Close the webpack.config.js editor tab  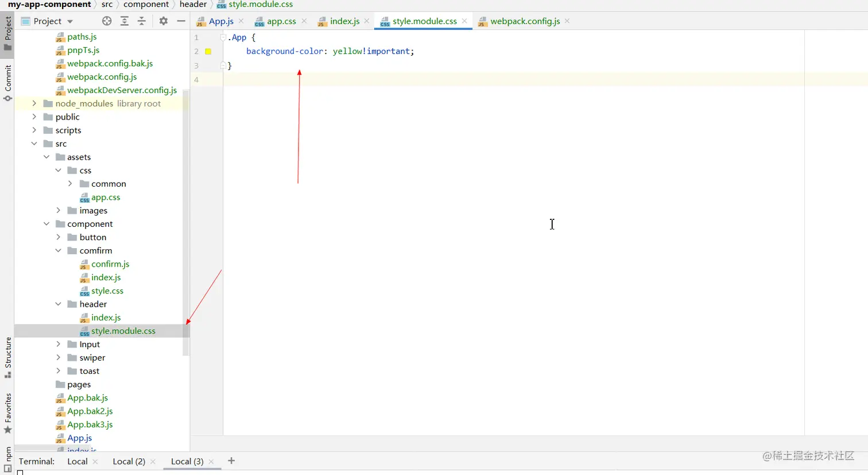[x=567, y=21]
